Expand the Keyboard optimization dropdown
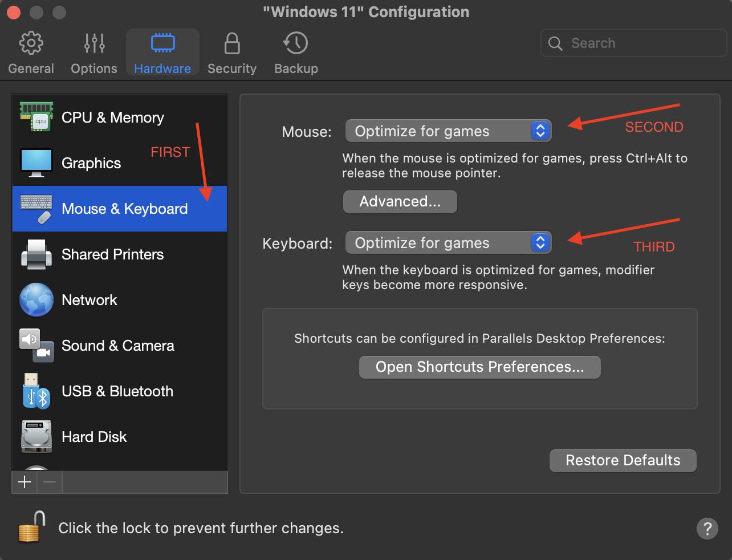This screenshot has height=560, width=732. [448, 243]
